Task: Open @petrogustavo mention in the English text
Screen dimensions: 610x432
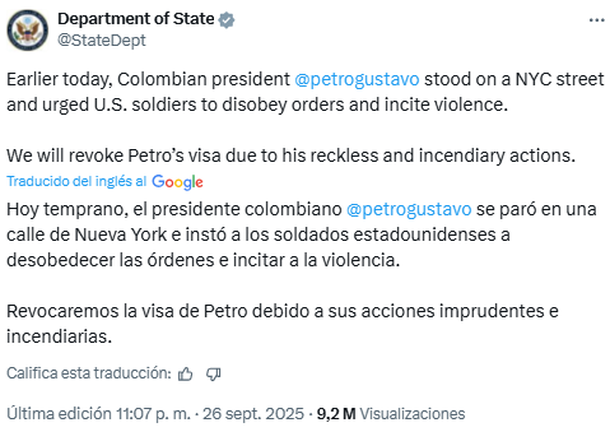Action: 357,78
